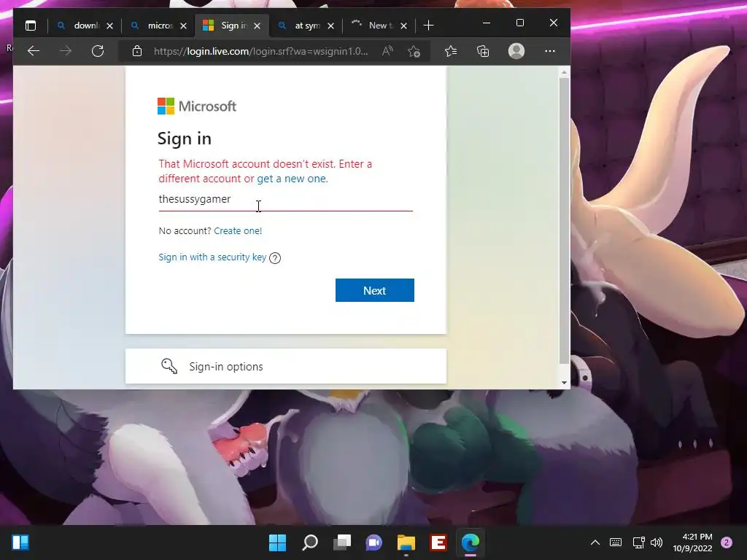
Task: Open the Windows Start menu
Action: [277, 542]
